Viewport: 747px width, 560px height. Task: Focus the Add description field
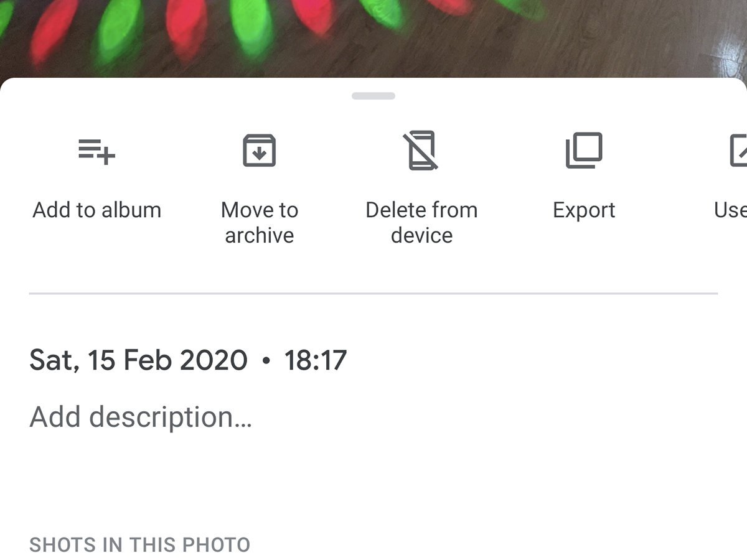[141, 417]
